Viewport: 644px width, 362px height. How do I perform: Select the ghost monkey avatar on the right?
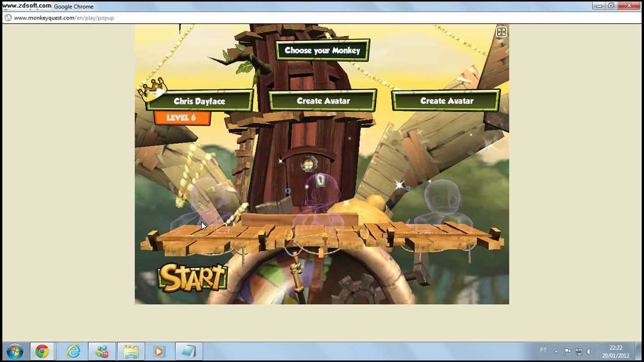(443, 206)
